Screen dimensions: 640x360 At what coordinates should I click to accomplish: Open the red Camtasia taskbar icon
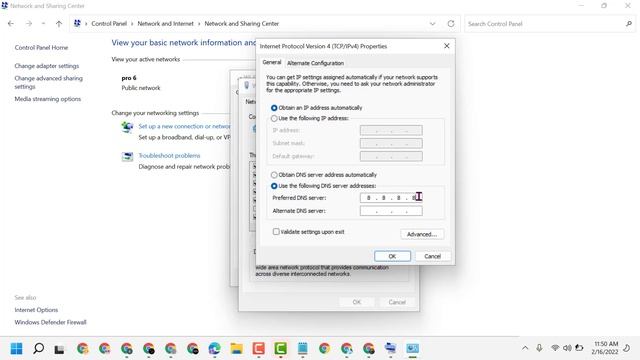tap(258, 349)
